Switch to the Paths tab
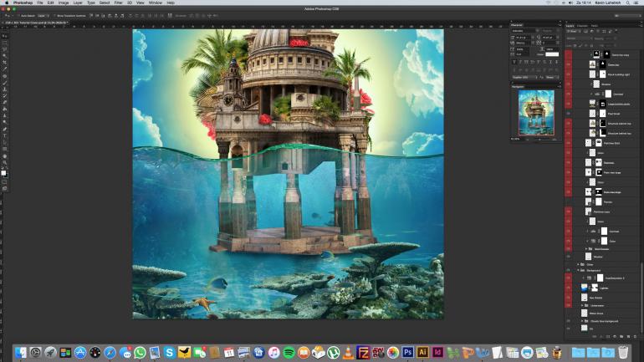The height and width of the screenshot is (362, 644). 595,26
